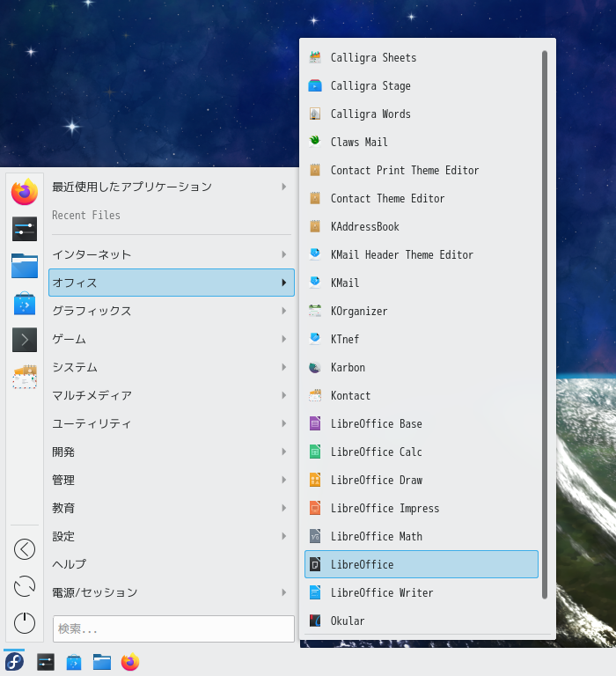Launch LibreOffice Draw
The image size is (616, 676).
click(x=422, y=480)
